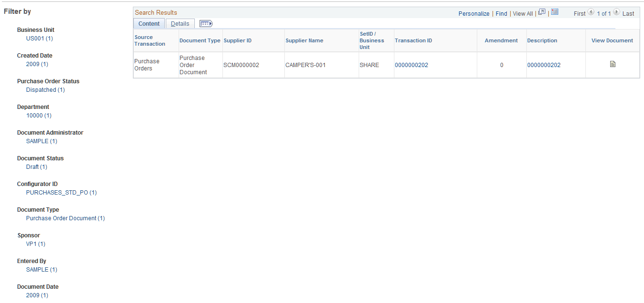Viewport: 644px width, 303px height.
Task: Click the previous page arrow next to First
Action: tap(591, 12)
